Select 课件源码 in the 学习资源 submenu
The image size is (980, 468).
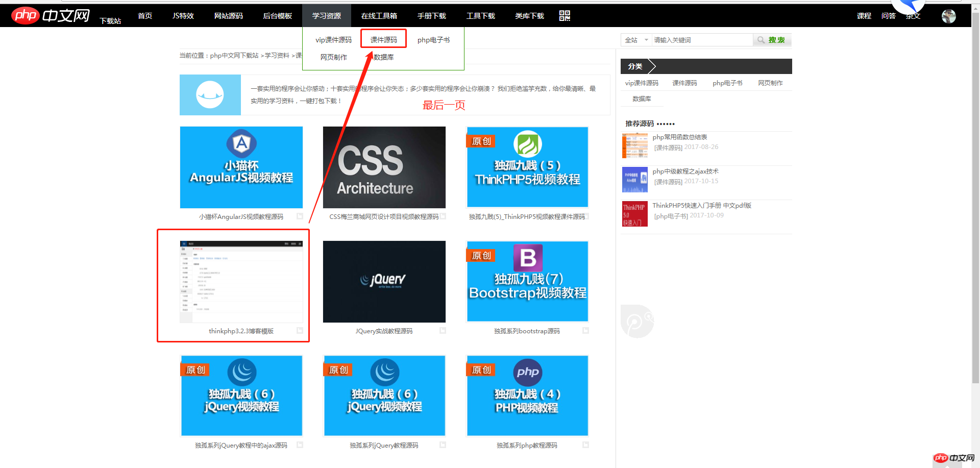coord(384,40)
